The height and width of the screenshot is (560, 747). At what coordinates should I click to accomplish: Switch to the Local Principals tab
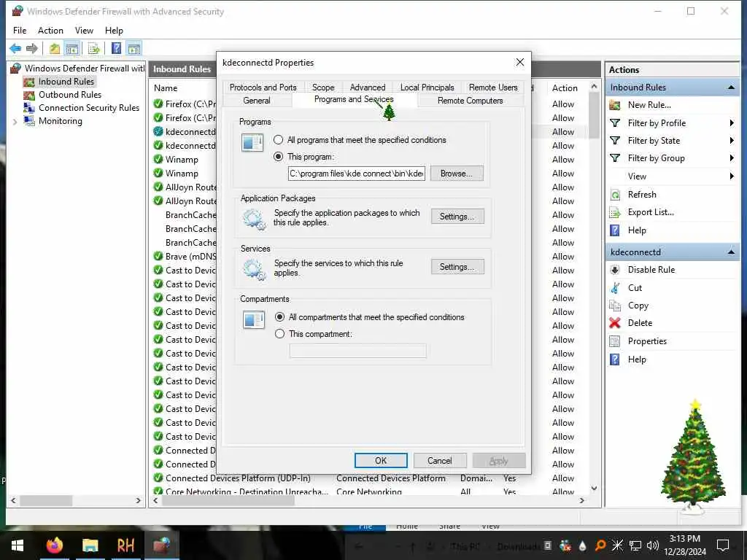click(427, 87)
